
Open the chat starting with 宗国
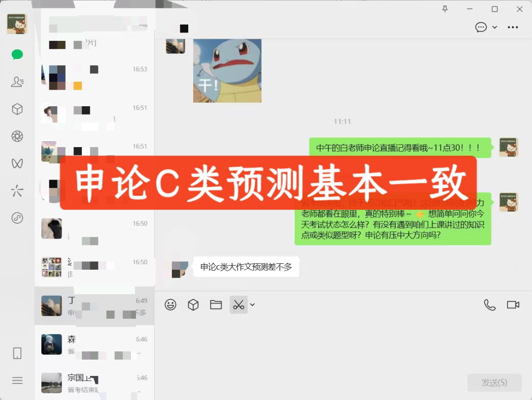point(94,383)
